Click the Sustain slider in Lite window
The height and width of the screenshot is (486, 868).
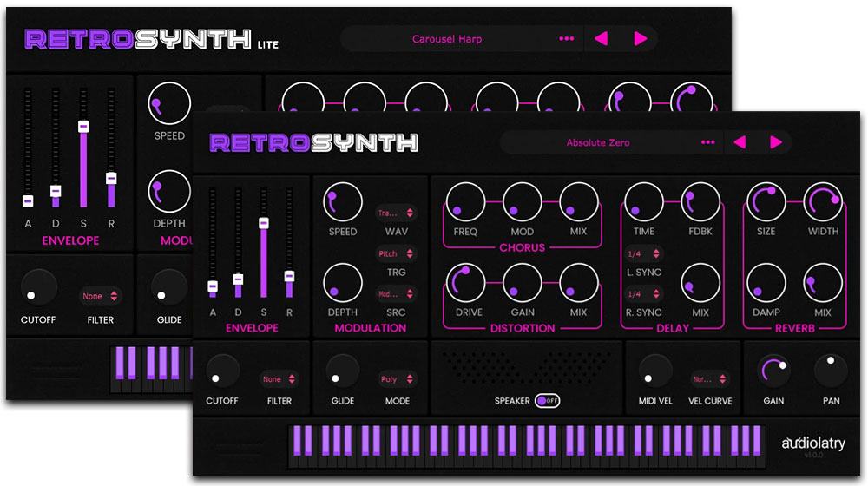[x=83, y=148]
